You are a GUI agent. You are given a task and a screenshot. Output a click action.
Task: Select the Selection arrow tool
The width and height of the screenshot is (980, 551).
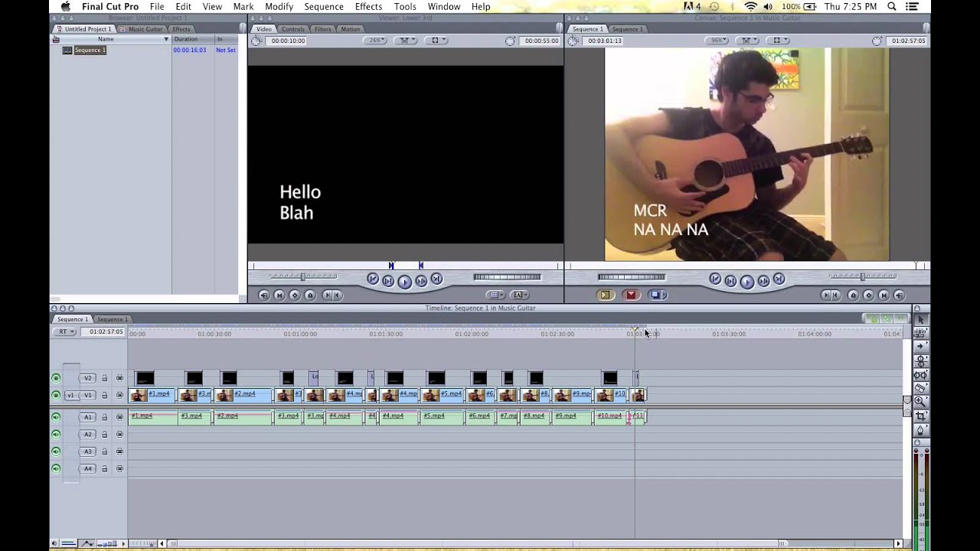[921, 319]
